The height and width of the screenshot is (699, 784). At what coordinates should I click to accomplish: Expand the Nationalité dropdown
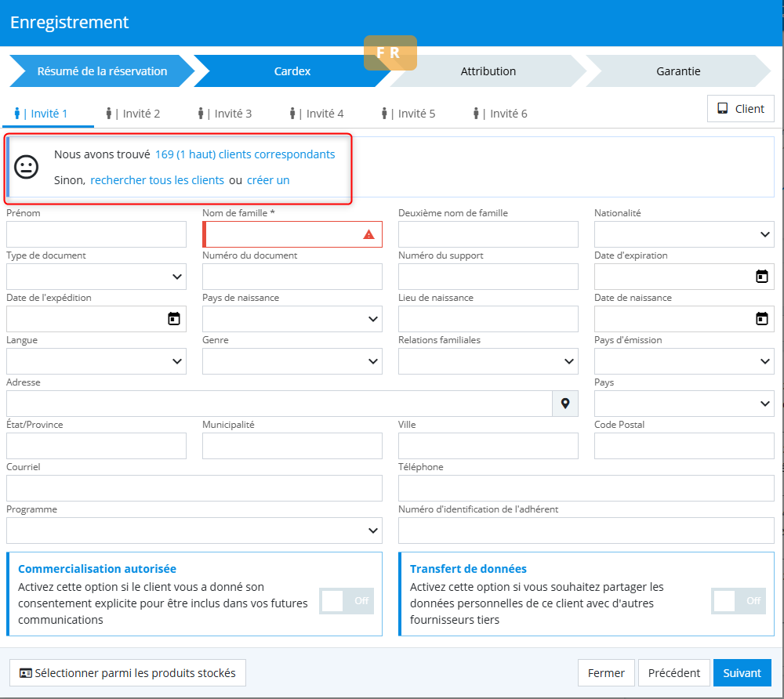684,234
